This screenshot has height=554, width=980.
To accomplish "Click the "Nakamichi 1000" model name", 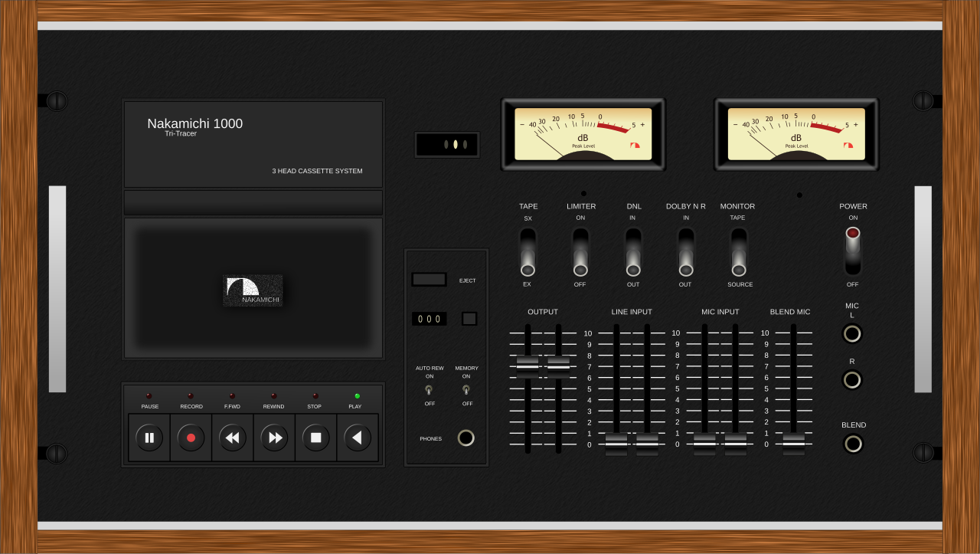I will tap(195, 123).
